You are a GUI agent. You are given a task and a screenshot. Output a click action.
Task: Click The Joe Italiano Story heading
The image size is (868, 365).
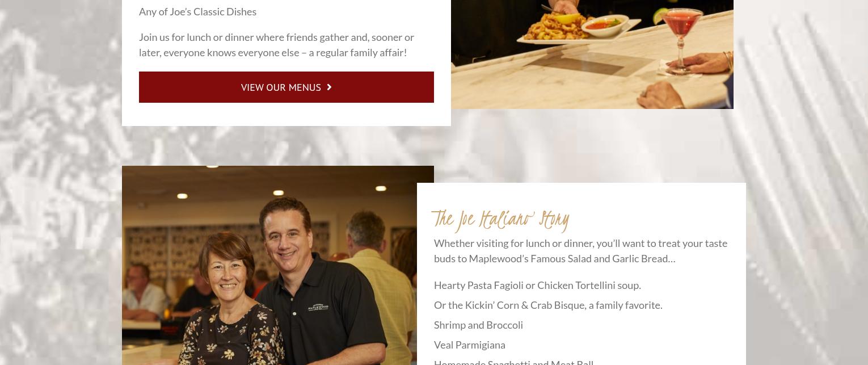500,220
